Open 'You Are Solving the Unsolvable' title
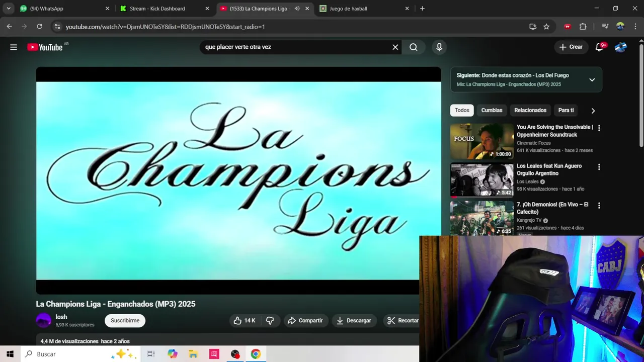 (x=554, y=131)
